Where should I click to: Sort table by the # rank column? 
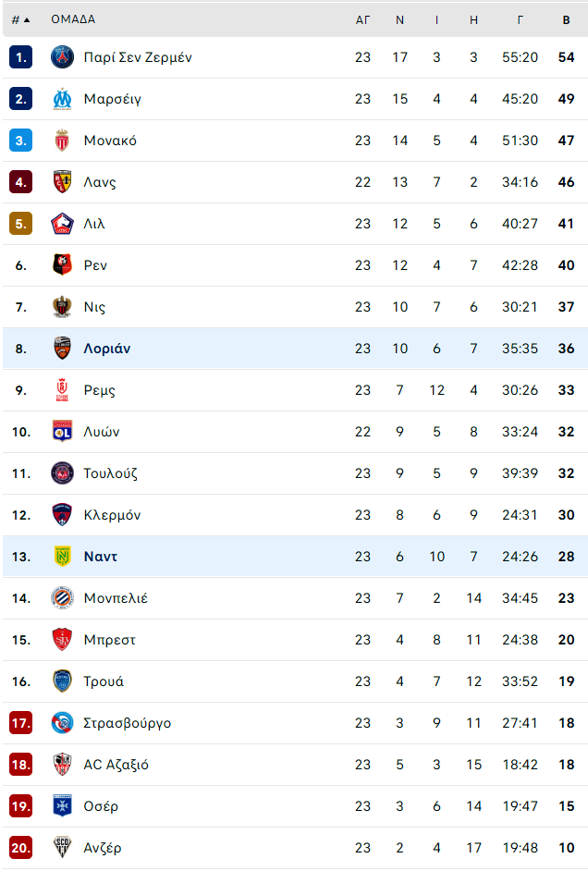(x=20, y=20)
